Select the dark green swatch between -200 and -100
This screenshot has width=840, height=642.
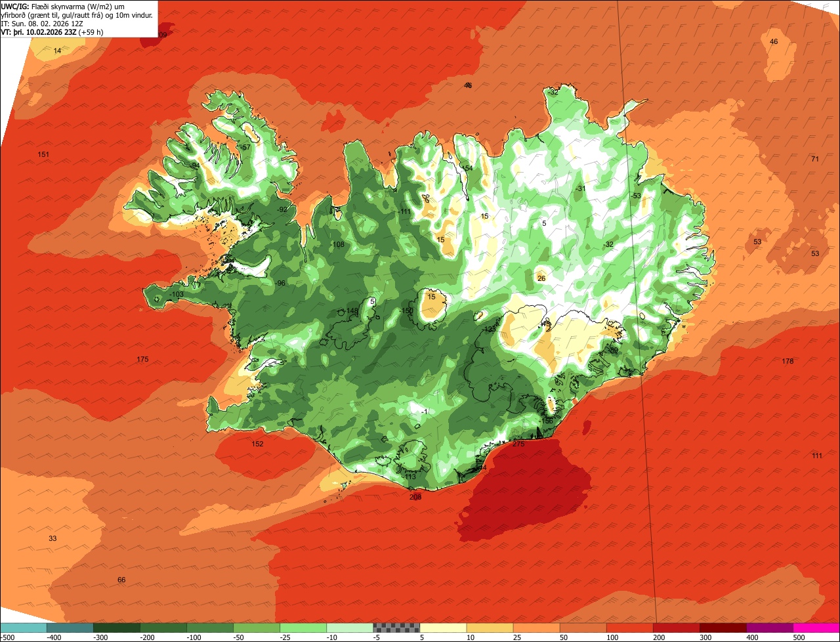[x=164, y=628]
